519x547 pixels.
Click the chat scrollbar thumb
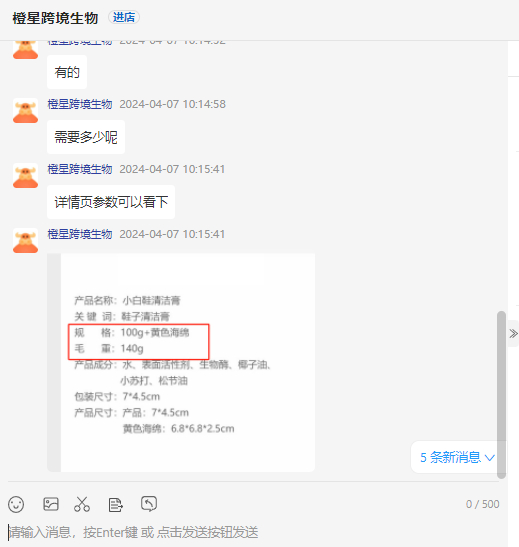tap(501, 395)
